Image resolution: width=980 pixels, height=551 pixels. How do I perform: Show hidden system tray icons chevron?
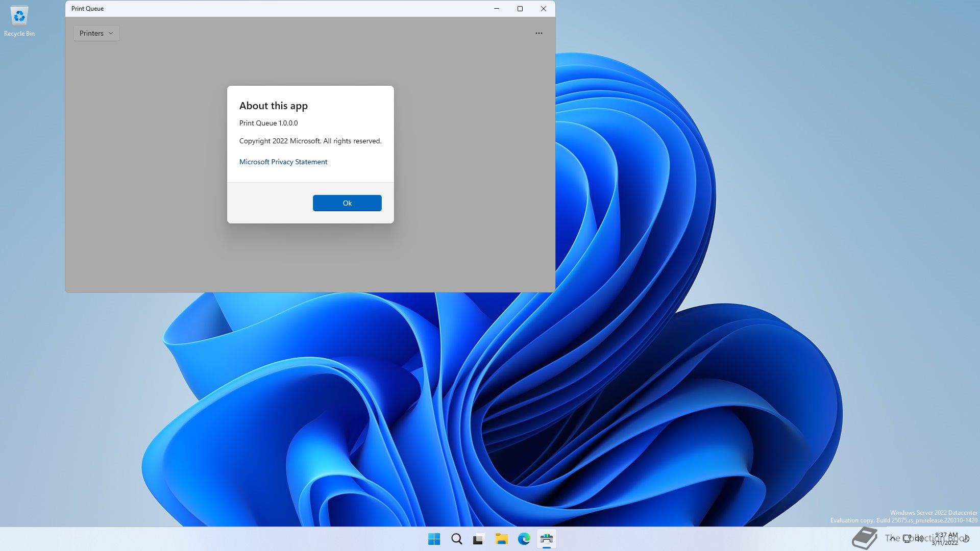[x=892, y=539]
